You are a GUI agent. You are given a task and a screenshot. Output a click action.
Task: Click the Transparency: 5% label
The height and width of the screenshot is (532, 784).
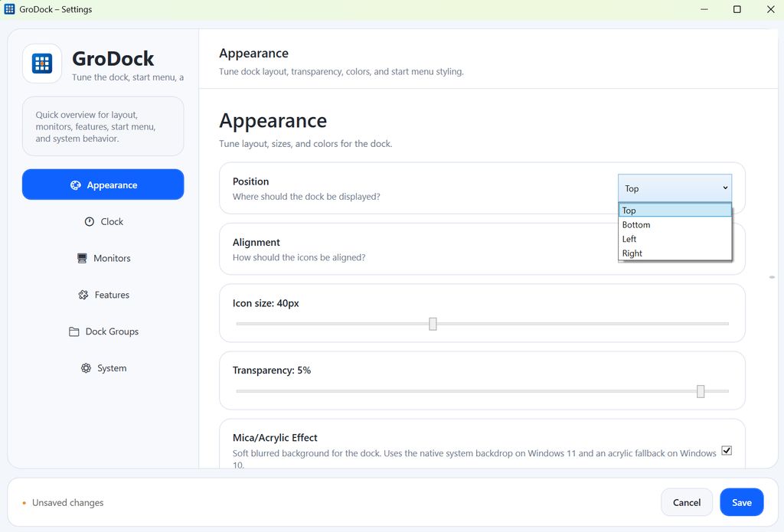pos(272,370)
